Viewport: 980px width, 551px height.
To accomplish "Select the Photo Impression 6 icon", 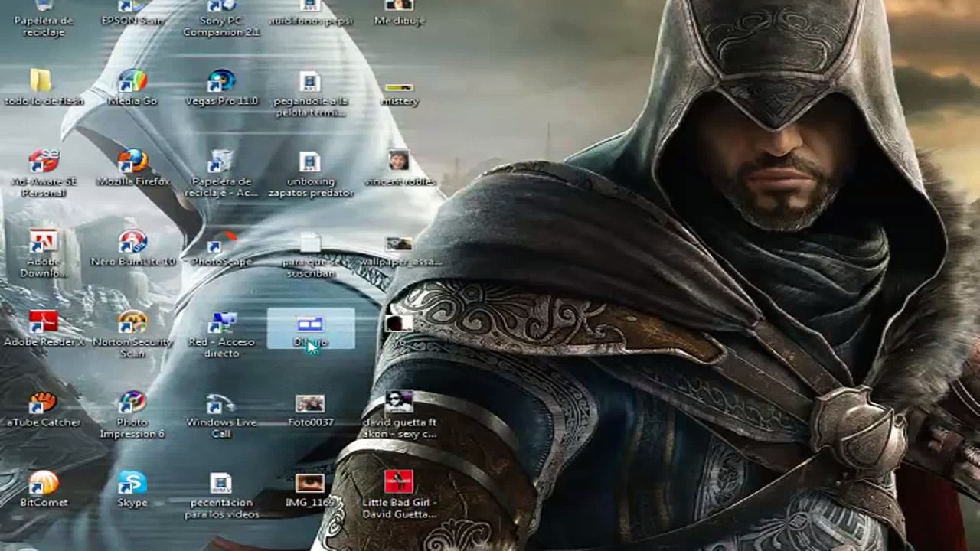I will 132,403.
